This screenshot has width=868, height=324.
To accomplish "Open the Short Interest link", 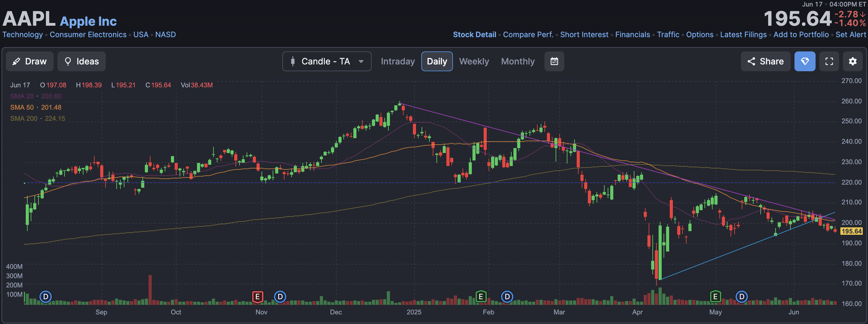I will [584, 35].
